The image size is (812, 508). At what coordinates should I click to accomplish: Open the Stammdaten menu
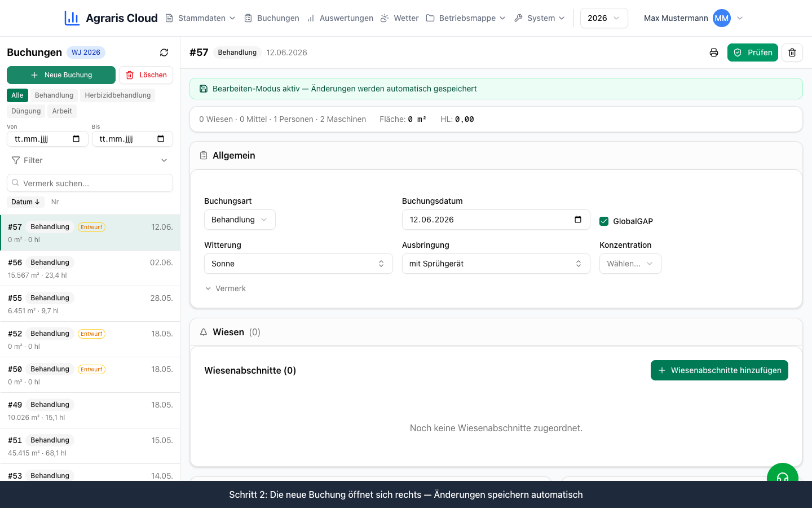pos(200,18)
